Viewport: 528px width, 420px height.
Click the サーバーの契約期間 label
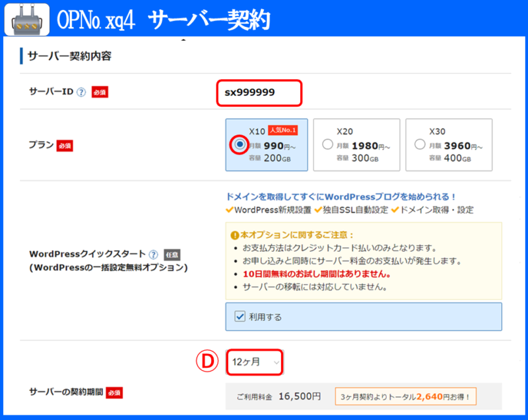[66, 392]
